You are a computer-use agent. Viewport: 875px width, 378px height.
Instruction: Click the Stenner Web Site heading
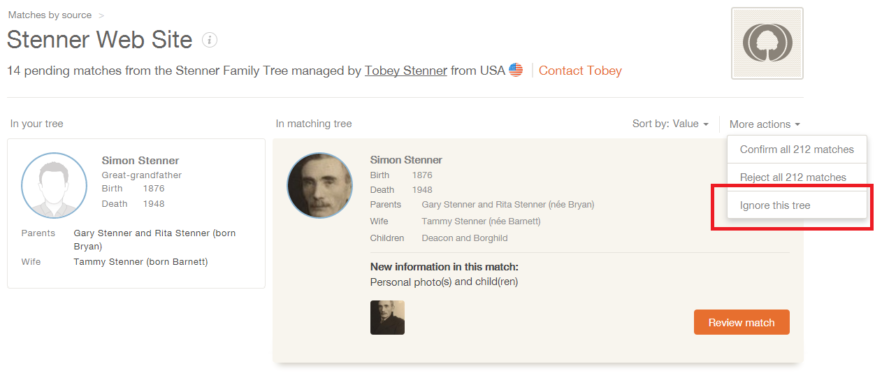[99, 40]
